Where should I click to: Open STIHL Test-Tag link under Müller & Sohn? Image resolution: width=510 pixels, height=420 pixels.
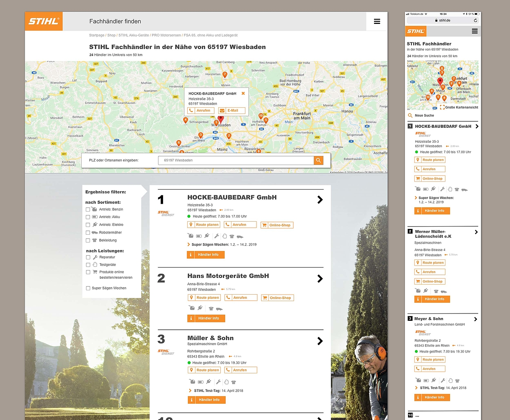pyautogui.click(x=216, y=391)
